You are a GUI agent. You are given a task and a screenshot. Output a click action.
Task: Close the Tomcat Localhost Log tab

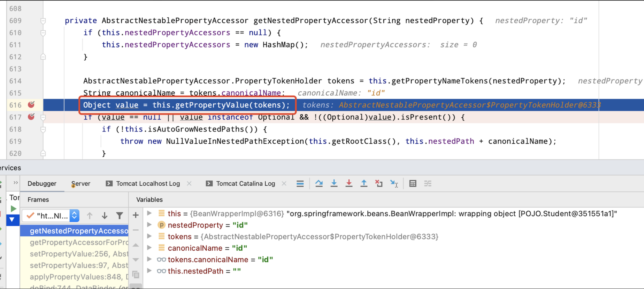(189, 184)
